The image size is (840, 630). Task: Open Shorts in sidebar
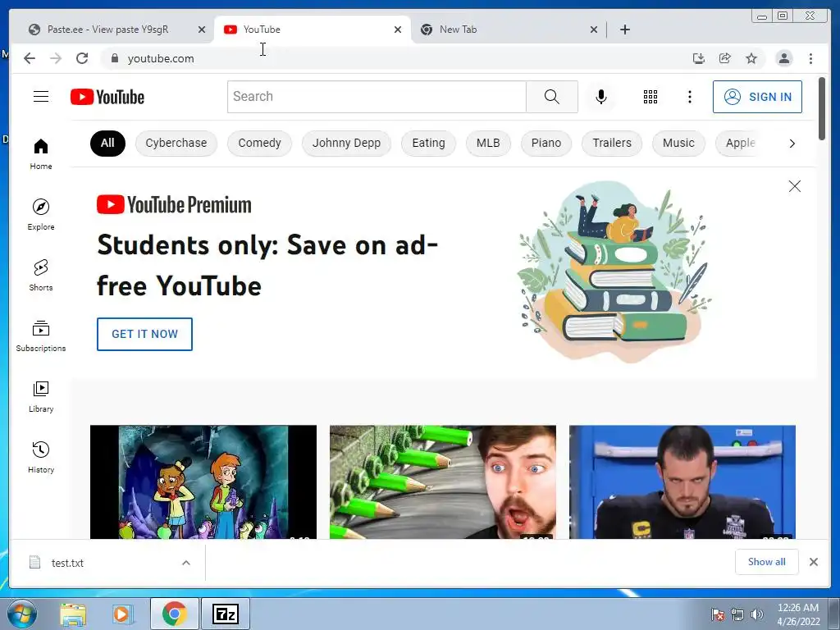click(41, 276)
